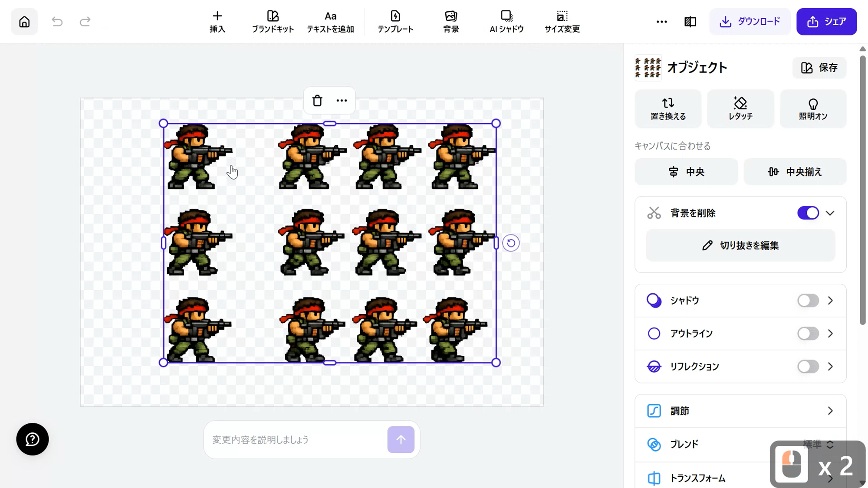Open the レタッチ retouch tool
The height and width of the screenshot is (488, 868).
coord(740,109)
